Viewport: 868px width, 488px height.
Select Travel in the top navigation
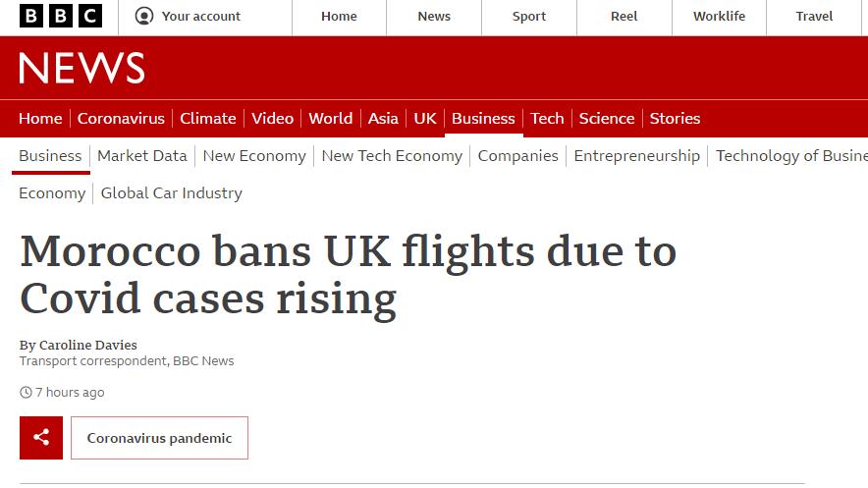(814, 17)
